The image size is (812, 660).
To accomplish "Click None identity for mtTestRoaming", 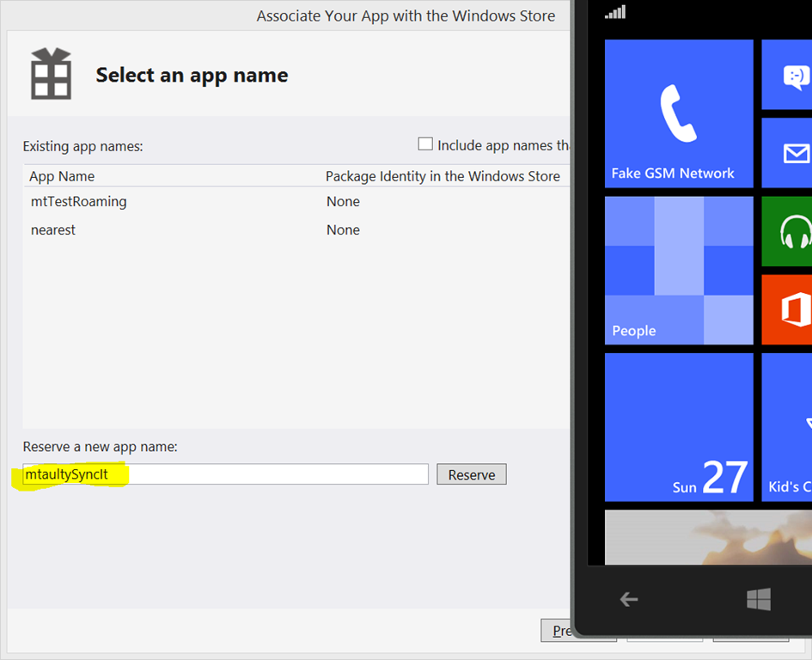I will click(x=343, y=201).
